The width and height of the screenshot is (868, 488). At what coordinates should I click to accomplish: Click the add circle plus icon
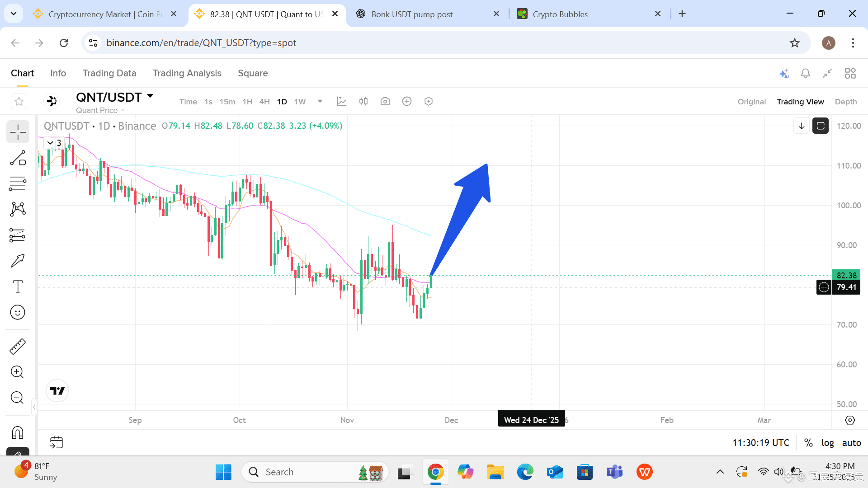[407, 102]
